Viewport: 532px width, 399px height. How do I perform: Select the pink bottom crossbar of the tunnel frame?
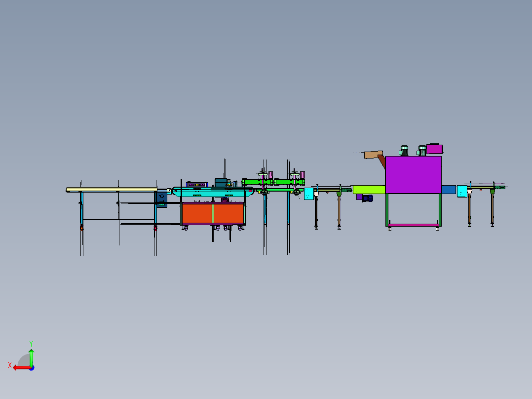pos(413,225)
